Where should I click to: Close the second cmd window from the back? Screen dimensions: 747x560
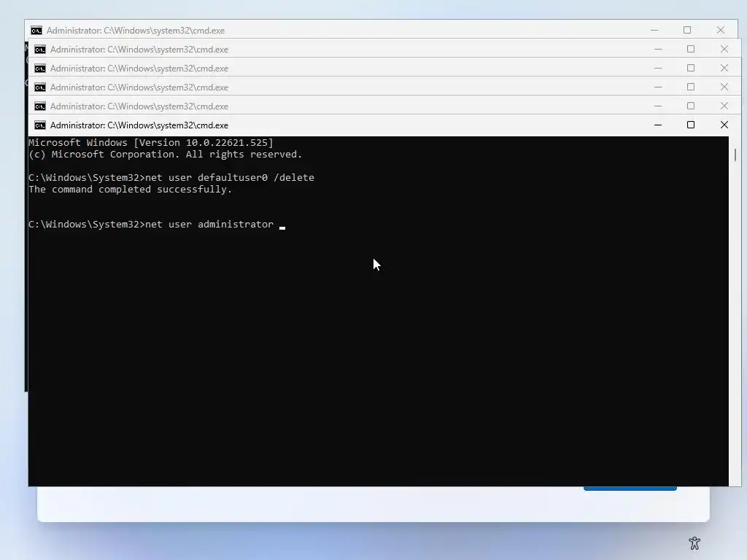724,49
